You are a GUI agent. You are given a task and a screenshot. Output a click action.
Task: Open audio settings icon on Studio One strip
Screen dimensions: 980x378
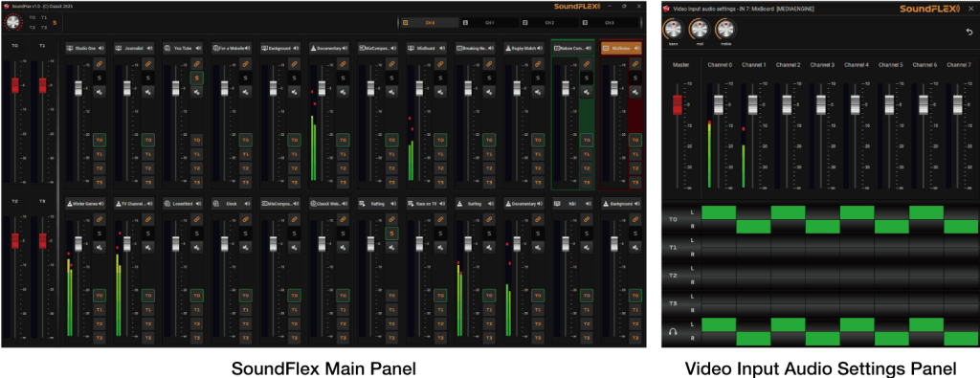100,91
